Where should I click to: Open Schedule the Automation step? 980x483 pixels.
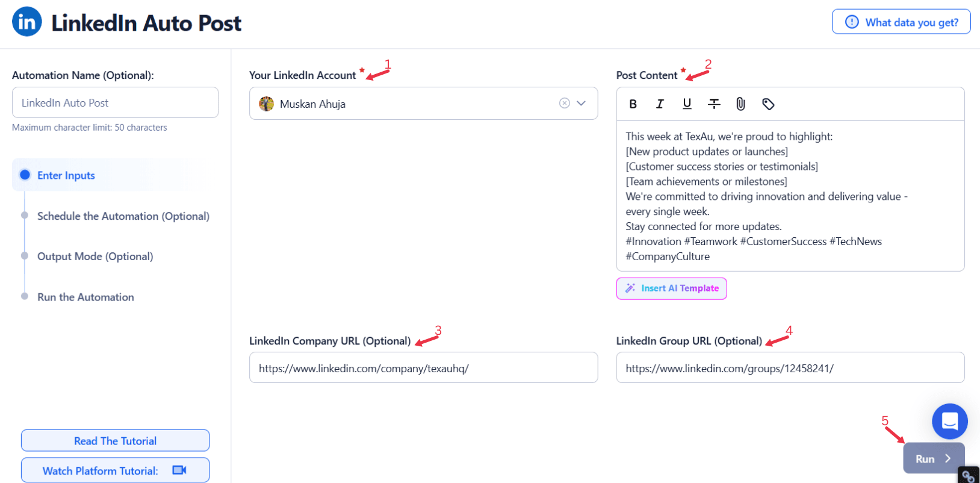click(123, 216)
